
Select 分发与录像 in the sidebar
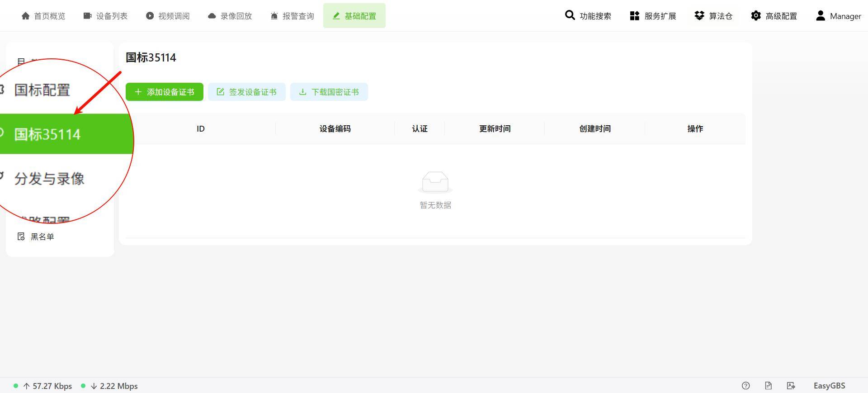[x=49, y=179]
